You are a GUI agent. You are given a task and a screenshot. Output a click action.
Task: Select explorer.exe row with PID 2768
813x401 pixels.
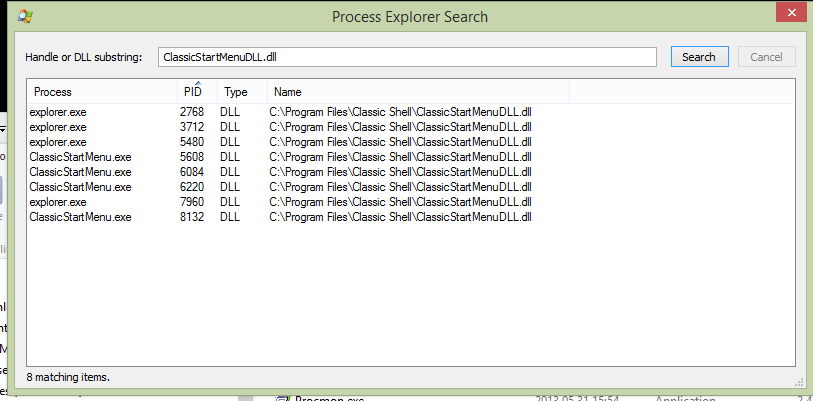(x=410, y=112)
